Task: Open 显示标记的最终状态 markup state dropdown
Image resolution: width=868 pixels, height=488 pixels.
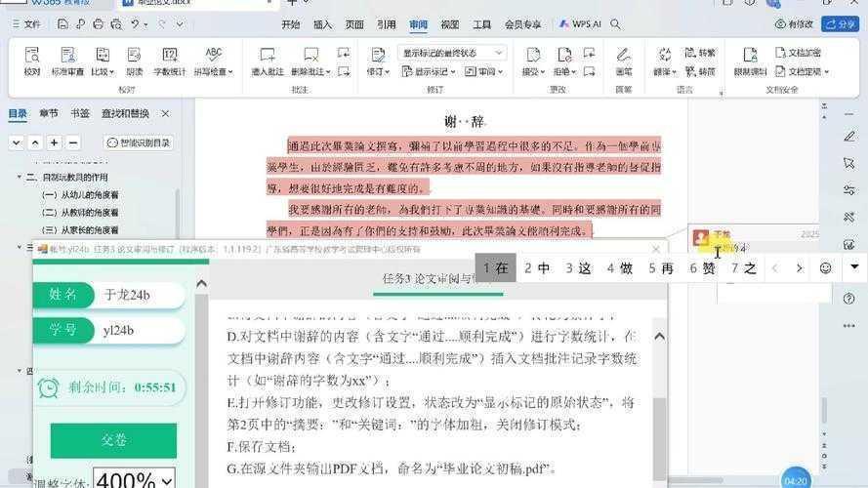Action: tap(452, 53)
